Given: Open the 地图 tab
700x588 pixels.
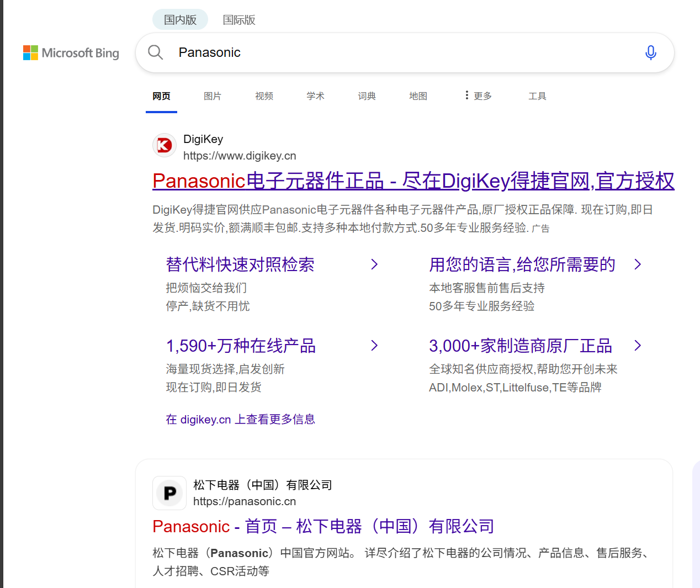Looking at the screenshot, I should tap(418, 96).
